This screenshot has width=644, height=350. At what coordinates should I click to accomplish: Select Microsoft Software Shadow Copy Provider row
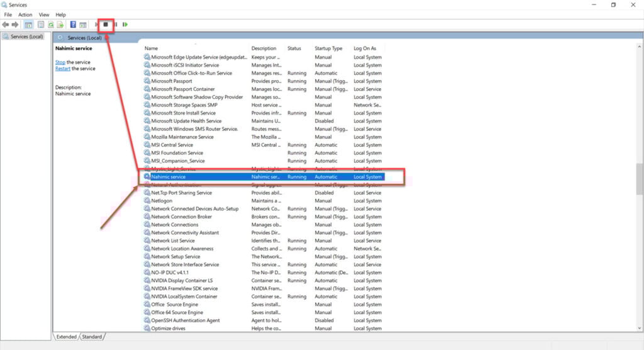pyautogui.click(x=264, y=97)
